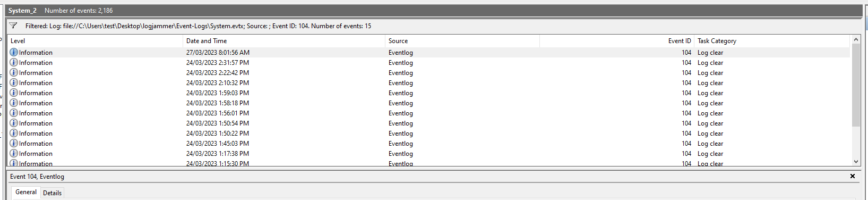Click Eventlog source in 8:01:56 AM row

pyautogui.click(x=401, y=53)
